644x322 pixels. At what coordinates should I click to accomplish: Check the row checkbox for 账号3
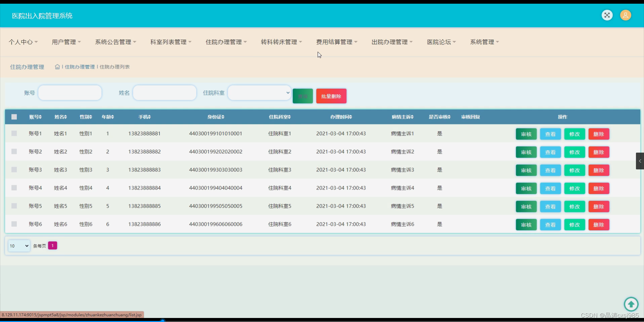point(14,170)
